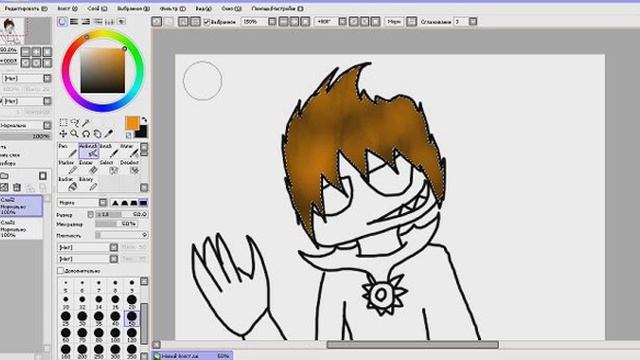The height and width of the screenshot is (360, 640).
Task: Open the Вид menu
Action: click(x=203, y=9)
